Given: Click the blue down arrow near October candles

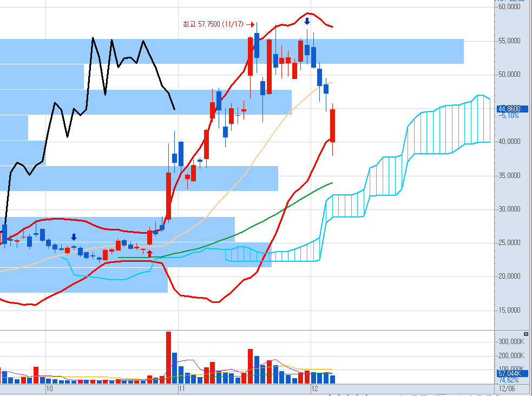Looking at the screenshot, I should [x=74, y=237].
